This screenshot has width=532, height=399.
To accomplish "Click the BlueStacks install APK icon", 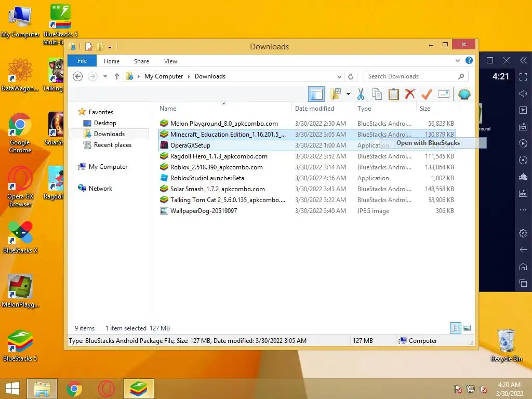I will tap(523, 193).
